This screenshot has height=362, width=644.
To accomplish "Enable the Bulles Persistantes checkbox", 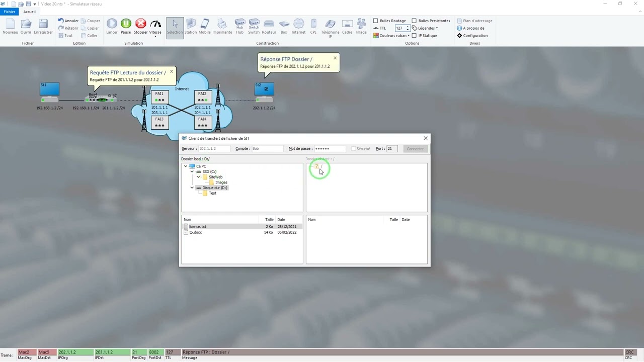I will coord(414,21).
